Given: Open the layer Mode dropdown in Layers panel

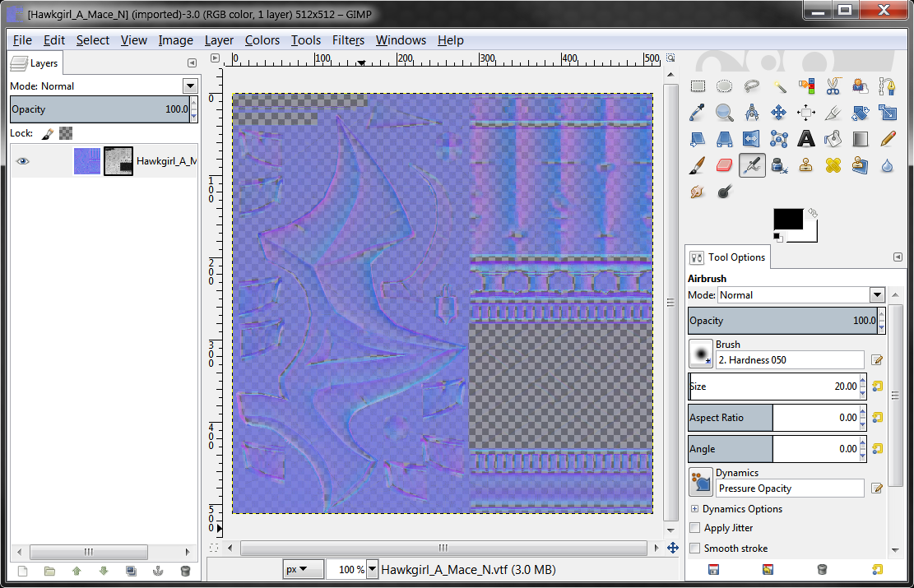Looking at the screenshot, I should point(190,86).
